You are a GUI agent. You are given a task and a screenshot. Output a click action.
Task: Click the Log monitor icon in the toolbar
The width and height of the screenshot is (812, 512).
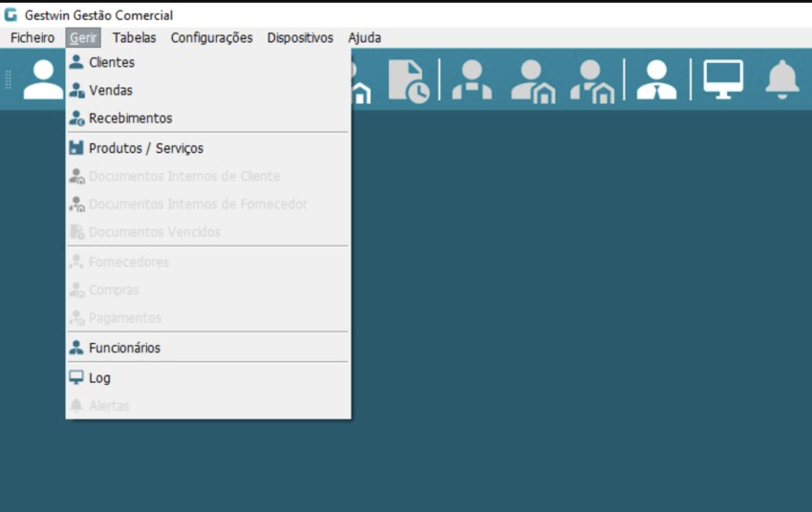[x=723, y=79]
